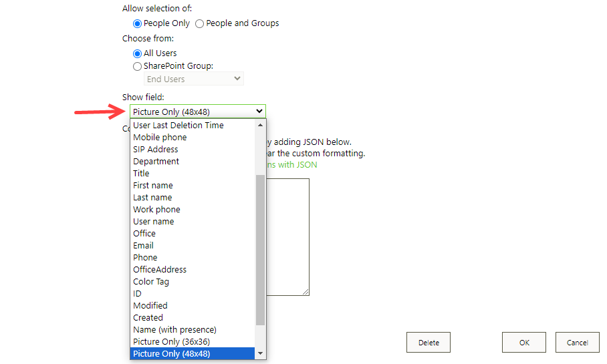This screenshot has width=607, height=364.
Task: Choose Picture Only (36x36) option
Action: pyautogui.click(x=193, y=341)
